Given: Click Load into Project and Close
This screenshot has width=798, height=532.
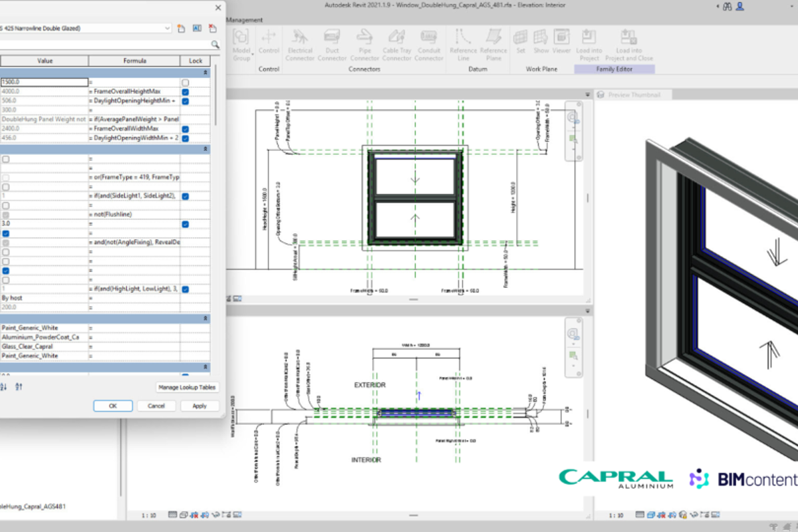Looking at the screenshot, I should 628,45.
